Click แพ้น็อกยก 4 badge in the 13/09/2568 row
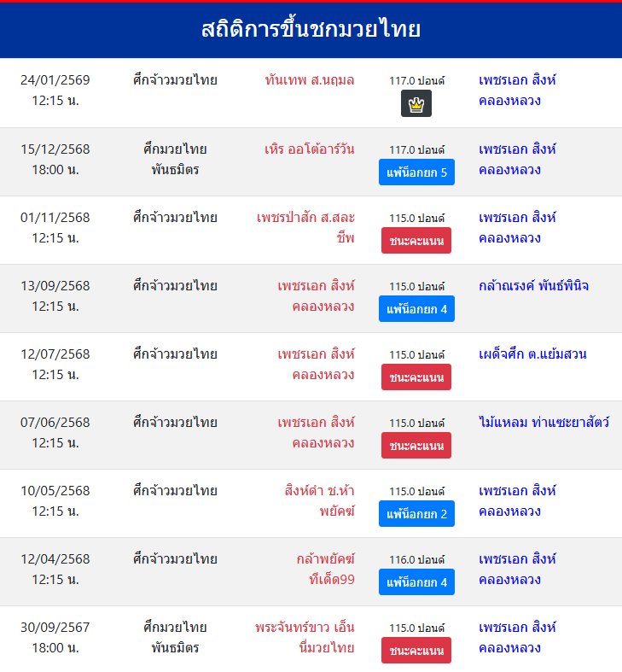Viewport: 622px width, 672px height. pos(416,309)
